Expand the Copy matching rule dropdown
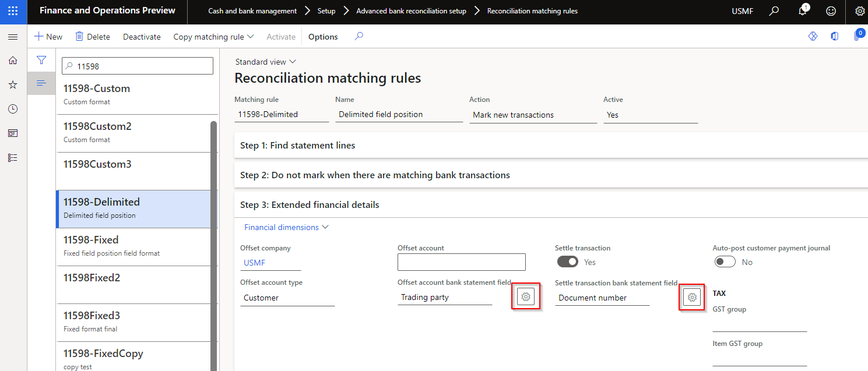The height and width of the screenshot is (371, 868). point(213,36)
